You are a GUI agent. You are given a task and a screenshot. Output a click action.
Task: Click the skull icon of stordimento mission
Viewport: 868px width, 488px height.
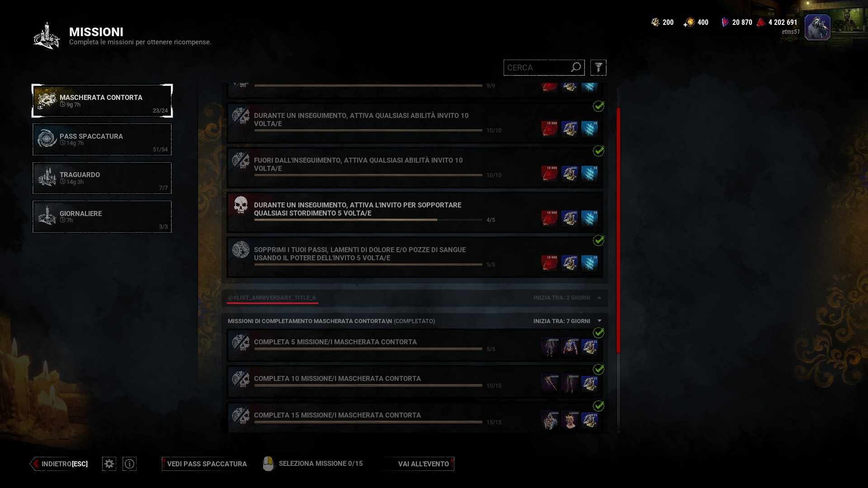[241, 206]
